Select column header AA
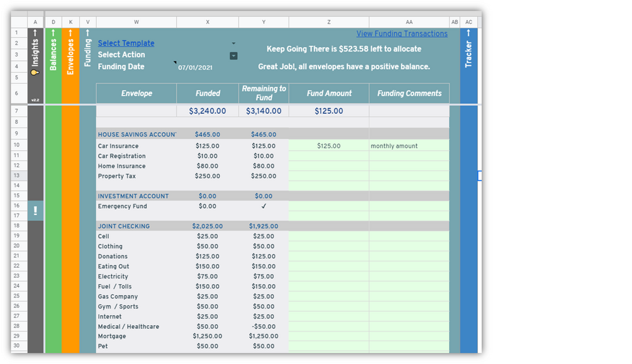632x364 pixels. pos(409,22)
